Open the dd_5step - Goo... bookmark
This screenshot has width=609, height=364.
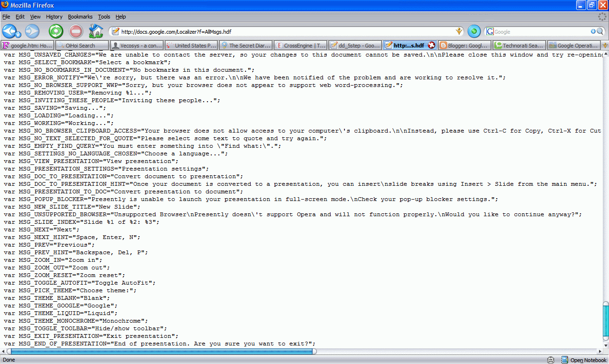354,45
